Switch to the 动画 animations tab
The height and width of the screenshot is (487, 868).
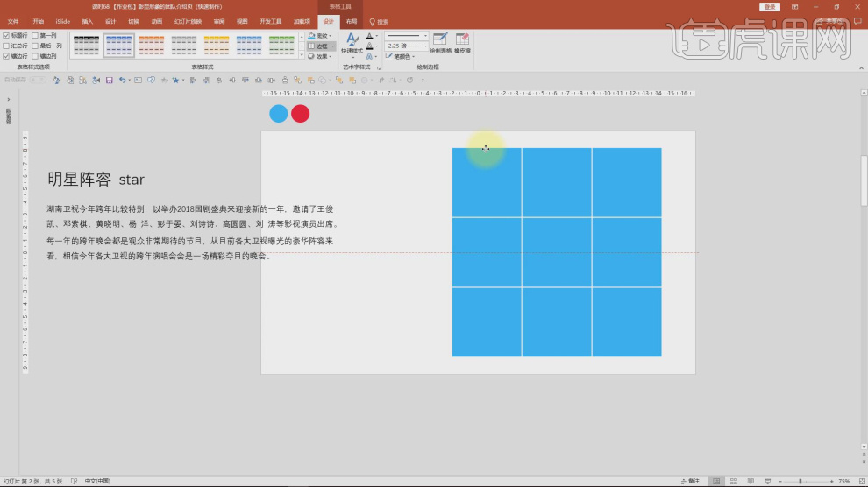[x=157, y=22]
